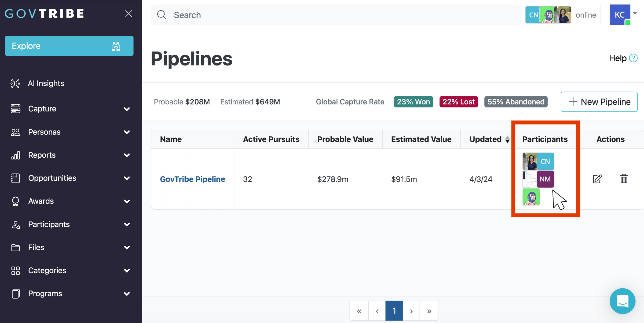This screenshot has width=644, height=323.
Task: Open the KC account dropdown arrow
Action: [x=635, y=13]
